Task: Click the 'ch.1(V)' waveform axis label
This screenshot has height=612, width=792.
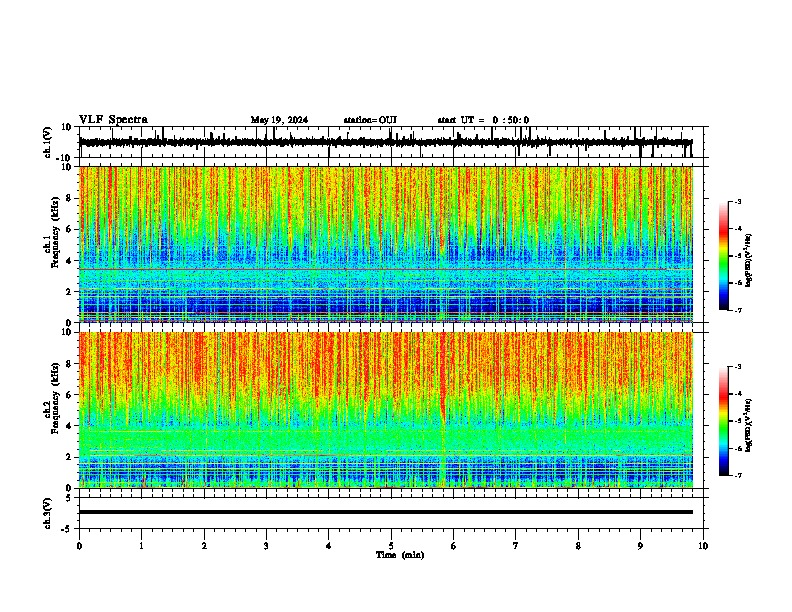Action: click(48, 142)
